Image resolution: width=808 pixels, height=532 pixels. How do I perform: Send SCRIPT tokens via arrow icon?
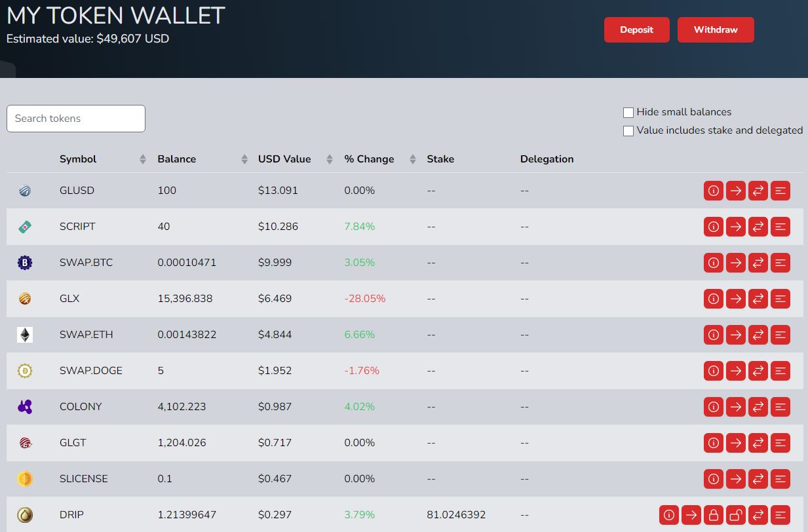point(736,227)
